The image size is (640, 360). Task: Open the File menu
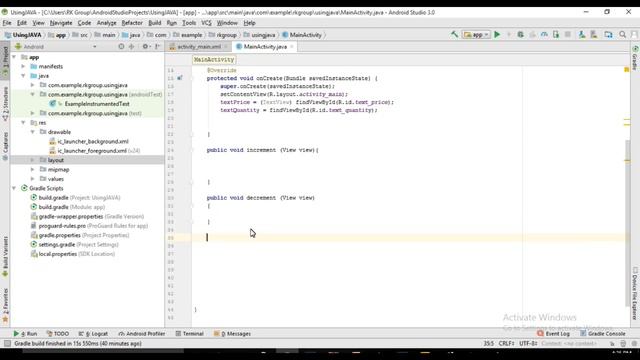pyautogui.click(x=7, y=23)
